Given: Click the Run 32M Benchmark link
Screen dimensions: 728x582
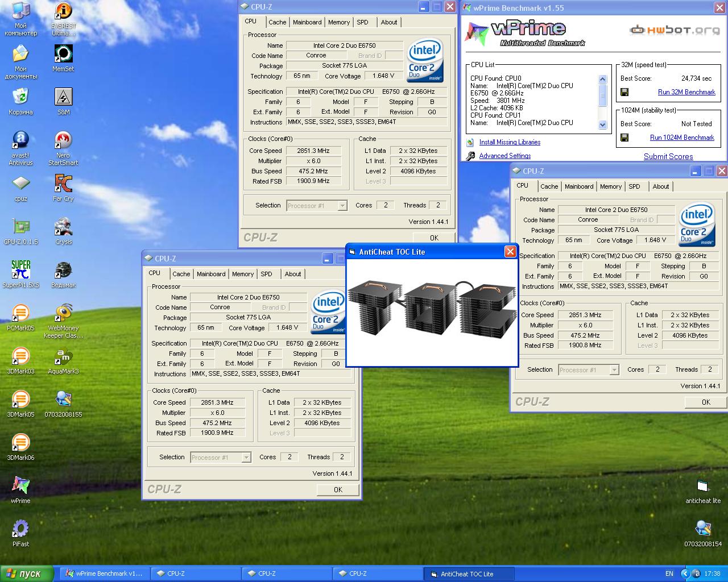Looking at the screenshot, I should tap(686, 92).
